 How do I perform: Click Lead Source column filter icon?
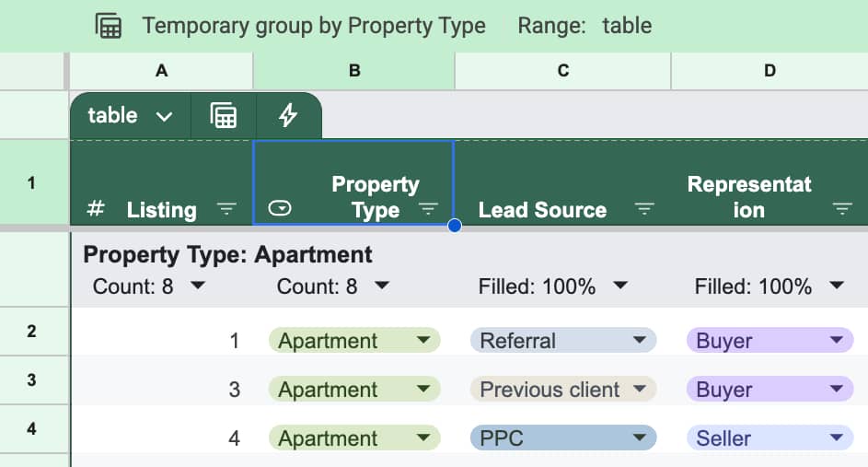645,209
